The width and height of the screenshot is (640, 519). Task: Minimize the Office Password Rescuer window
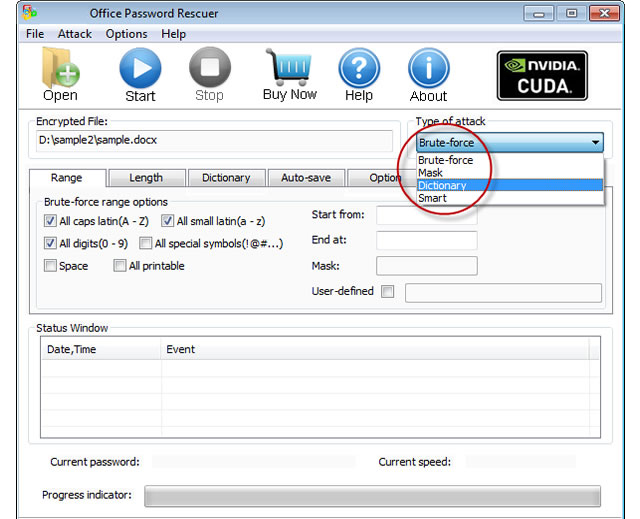click(538, 13)
